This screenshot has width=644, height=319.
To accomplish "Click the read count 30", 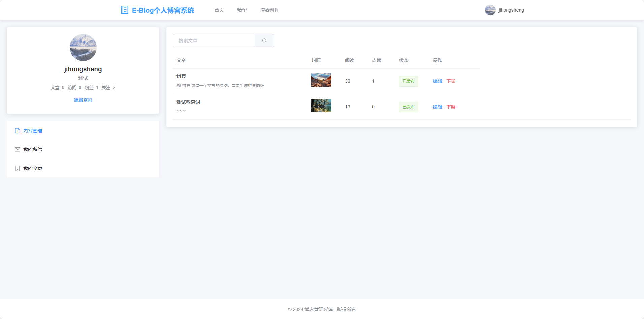I will (348, 81).
